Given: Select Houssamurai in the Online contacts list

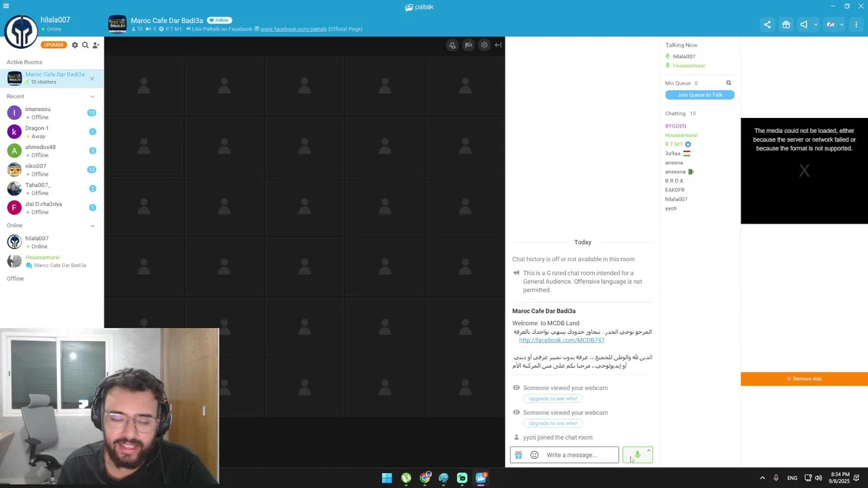Looking at the screenshot, I should (x=52, y=261).
